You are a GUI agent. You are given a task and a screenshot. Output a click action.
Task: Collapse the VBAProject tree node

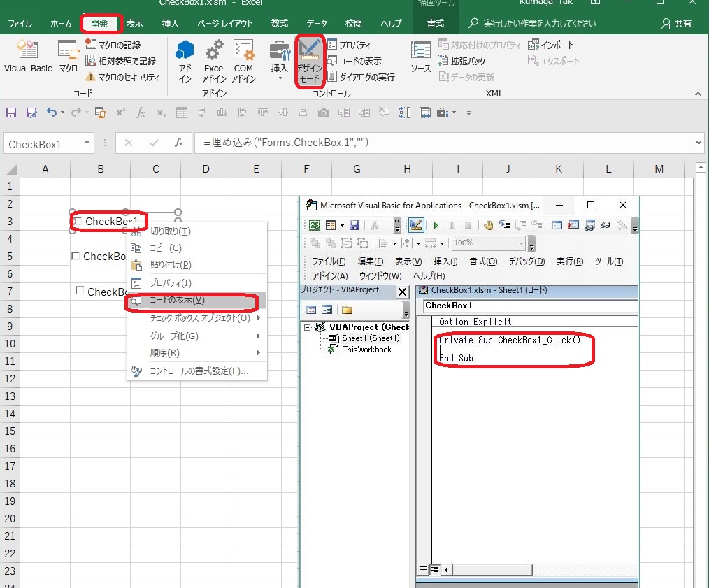click(308, 327)
